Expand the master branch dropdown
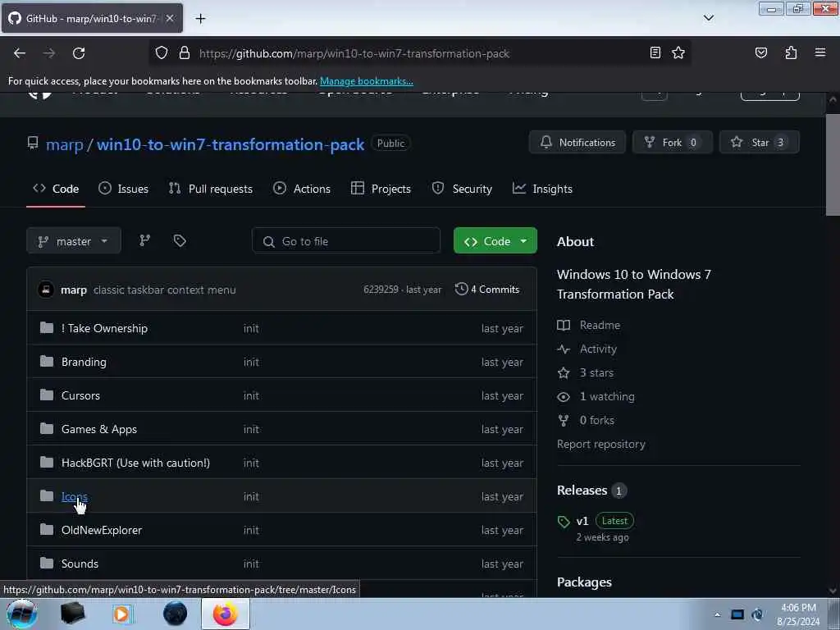Screen dimensions: 840x630 pos(73,242)
